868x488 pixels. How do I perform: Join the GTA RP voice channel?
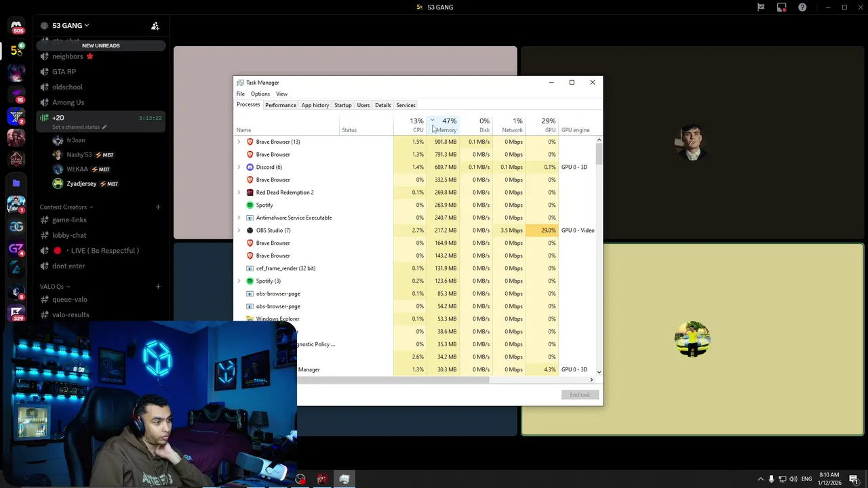64,72
